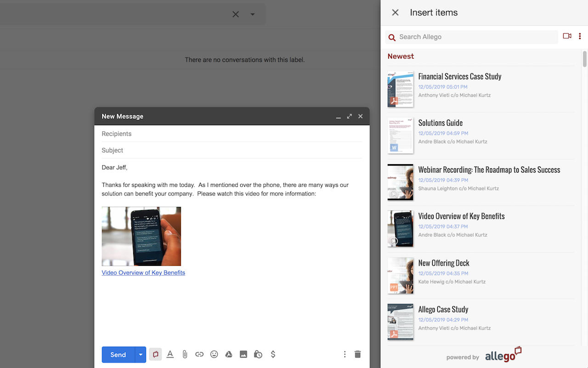Close the New Message compose window
The image size is (588, 368).
coord(361,116)
